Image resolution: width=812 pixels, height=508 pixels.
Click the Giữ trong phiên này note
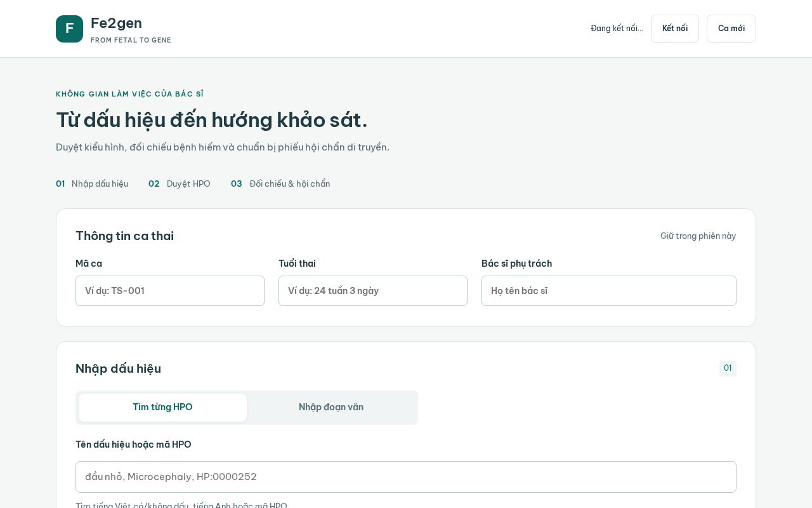point(698,236)
